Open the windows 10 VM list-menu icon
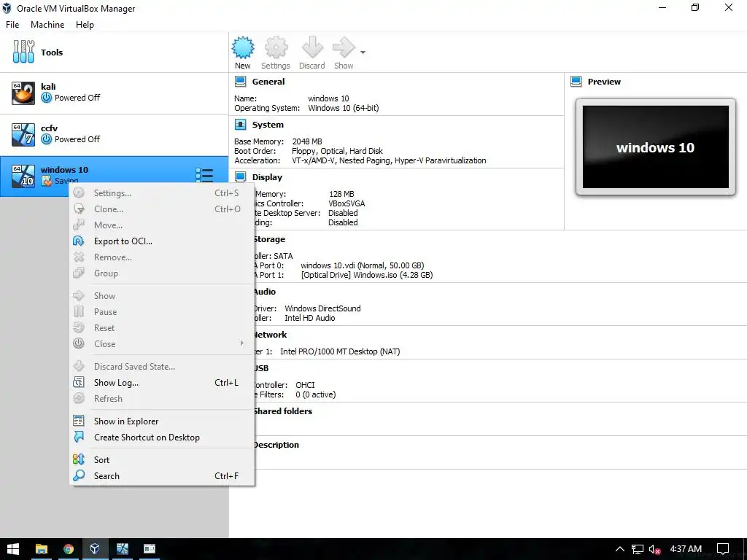 [x=204, y=175]
